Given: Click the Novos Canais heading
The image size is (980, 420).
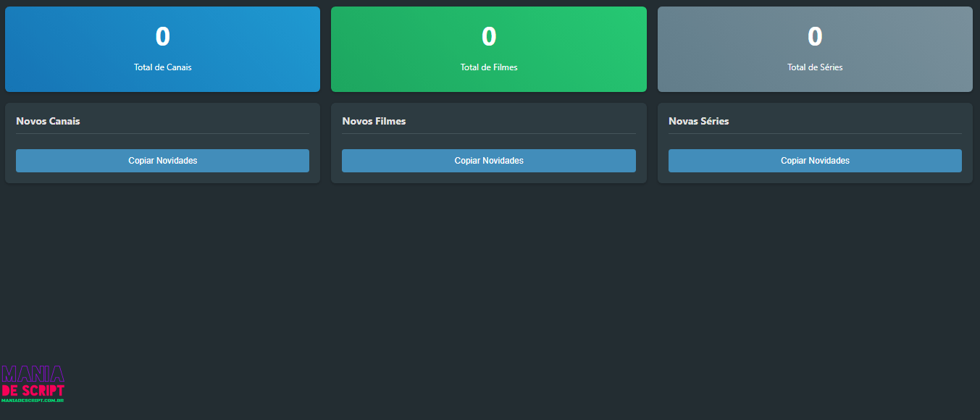Looking at the screenshot, I should (x=48, y=121).
